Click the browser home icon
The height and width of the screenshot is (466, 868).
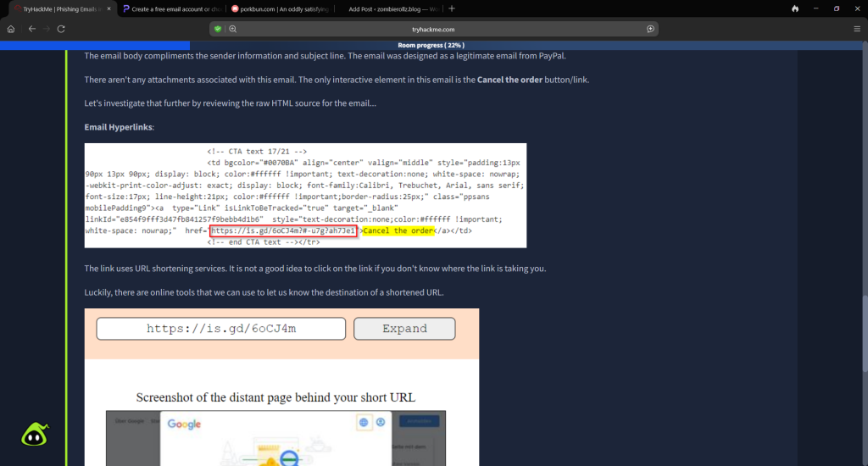[11, 28]
